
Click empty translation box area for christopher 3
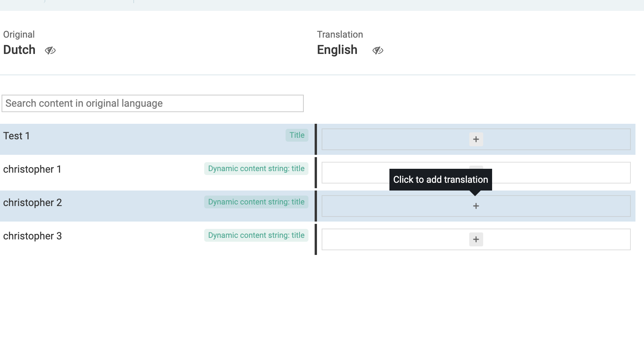click(x=395, y=239)
